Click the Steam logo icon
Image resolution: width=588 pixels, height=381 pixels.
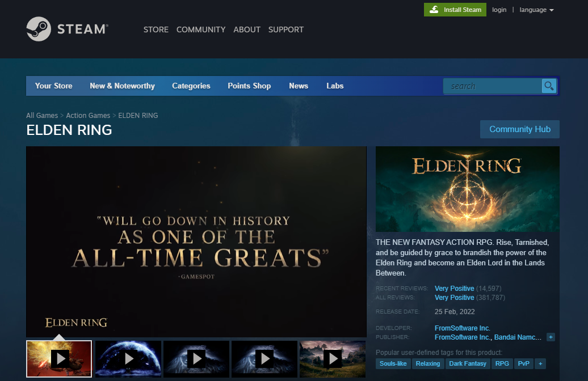[x=39, y=29]
